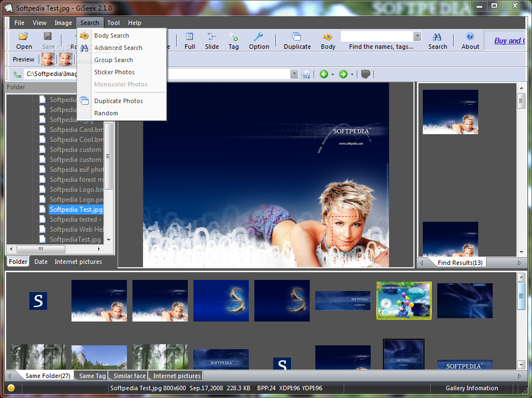The width and height of the screenshot is (532, 398).
Task: Click left arrow beside Find Results tab
Action: pyautogui.click(x=421, y=263)
